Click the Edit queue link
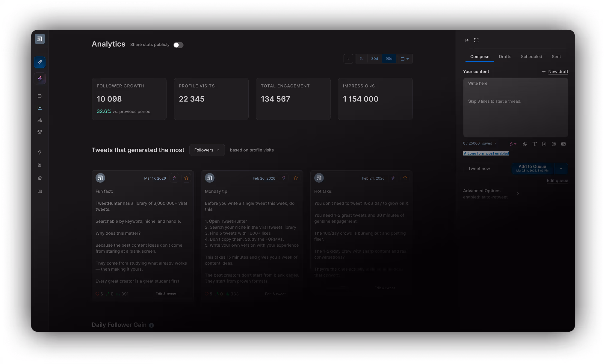 [x=557, y=181]
